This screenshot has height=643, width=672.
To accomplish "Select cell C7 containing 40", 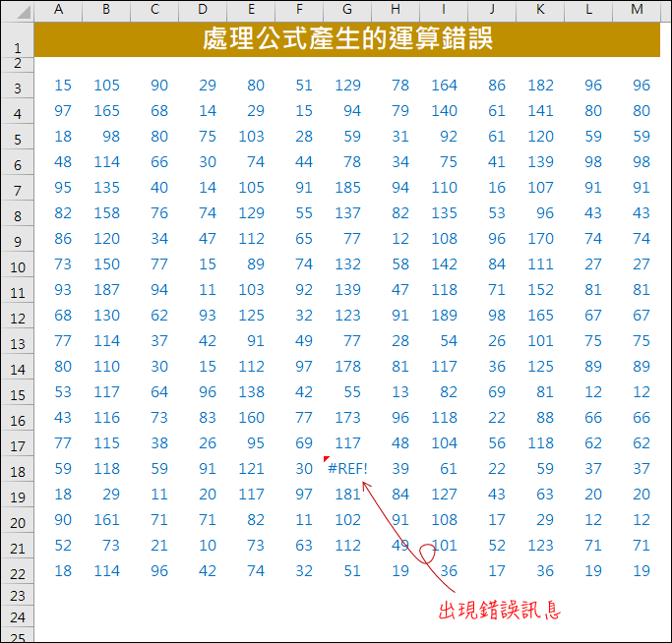I will click(154, 188).
